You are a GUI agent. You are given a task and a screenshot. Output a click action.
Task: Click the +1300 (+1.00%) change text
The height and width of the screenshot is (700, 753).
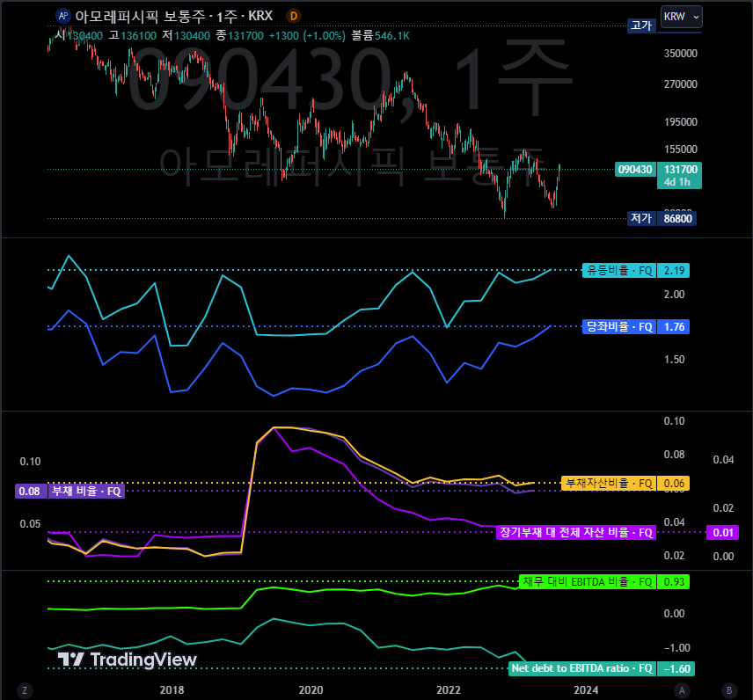[307, 35]
